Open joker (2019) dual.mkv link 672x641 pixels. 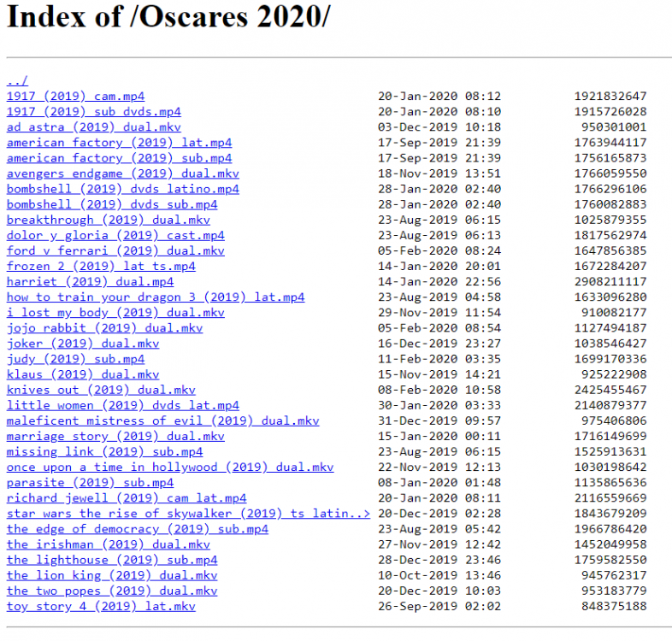(x=83, y=344)
